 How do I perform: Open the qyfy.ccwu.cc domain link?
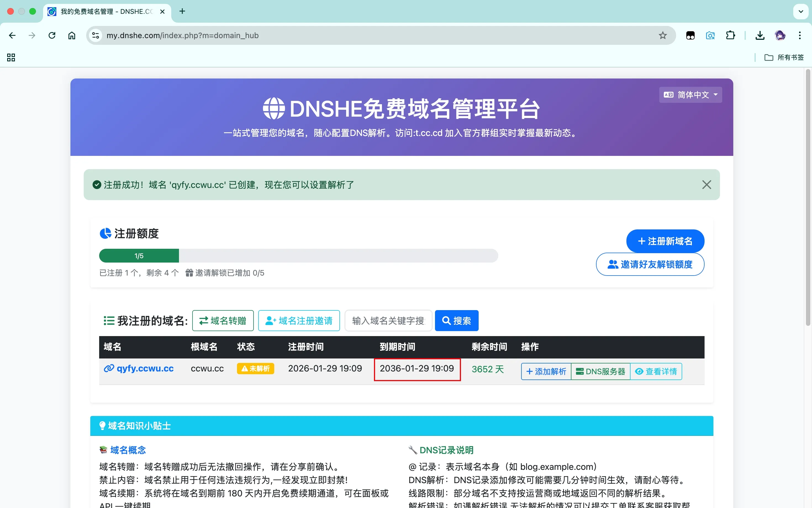145,368
